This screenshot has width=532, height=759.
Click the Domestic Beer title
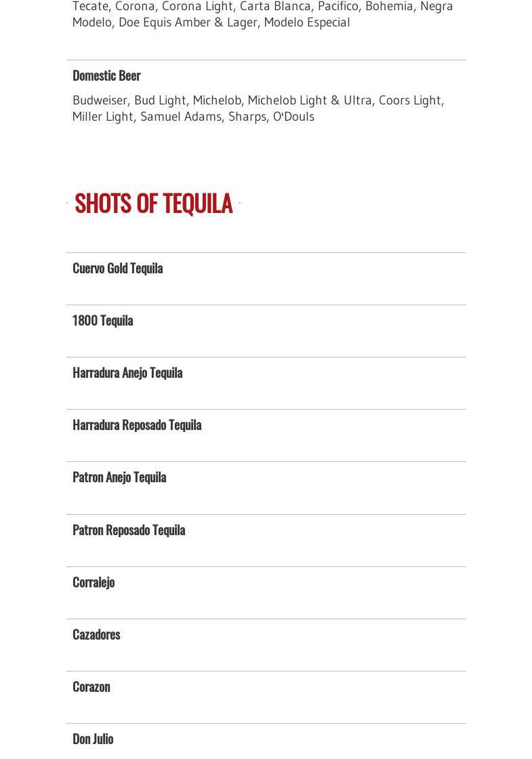(x=106, y=75)
